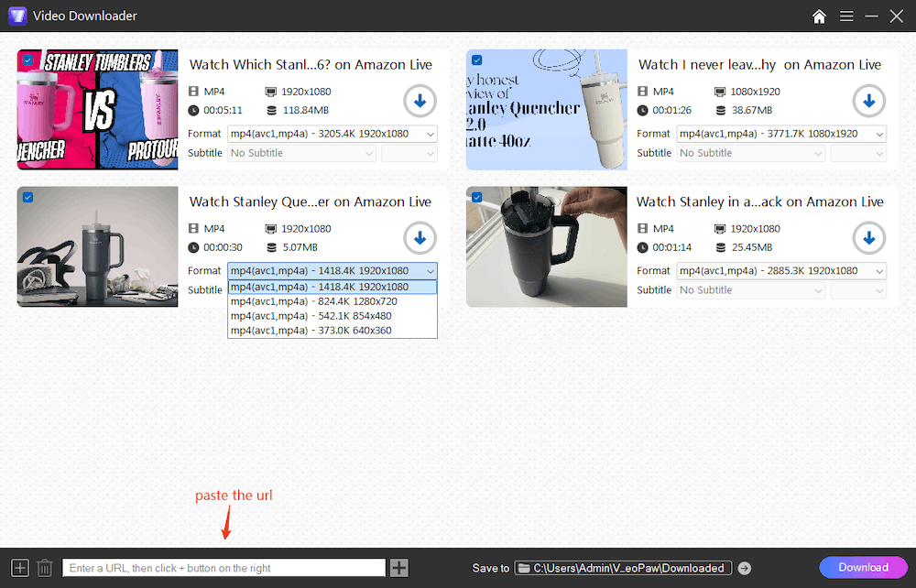The image size is (916, 588).
Task: Open the Stanley Tumblers VS thumbnail
Action: click(98, 110)
